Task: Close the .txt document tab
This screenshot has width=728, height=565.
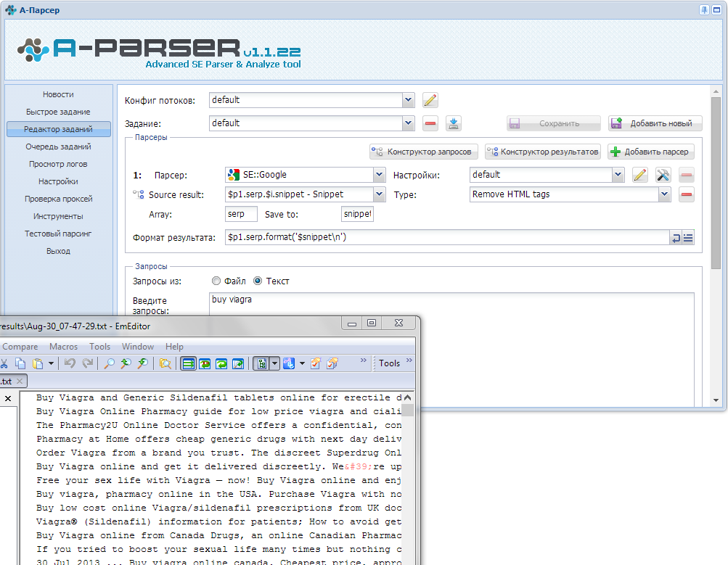Action: [x=20, y=382]
